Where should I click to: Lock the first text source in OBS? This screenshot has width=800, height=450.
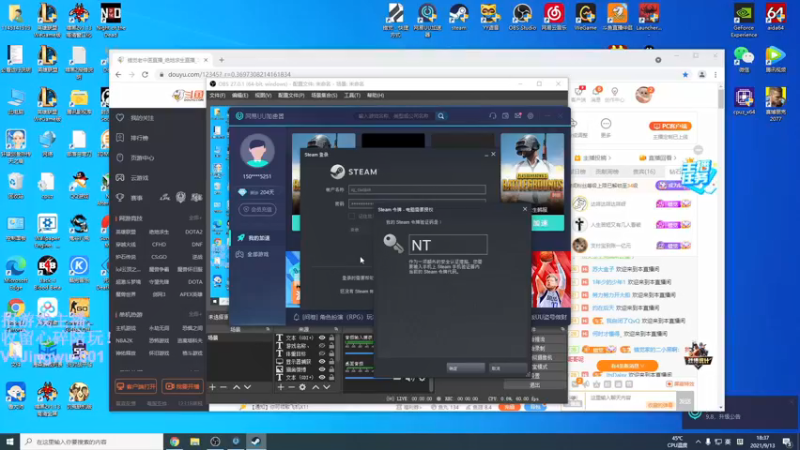pos(332,338)
